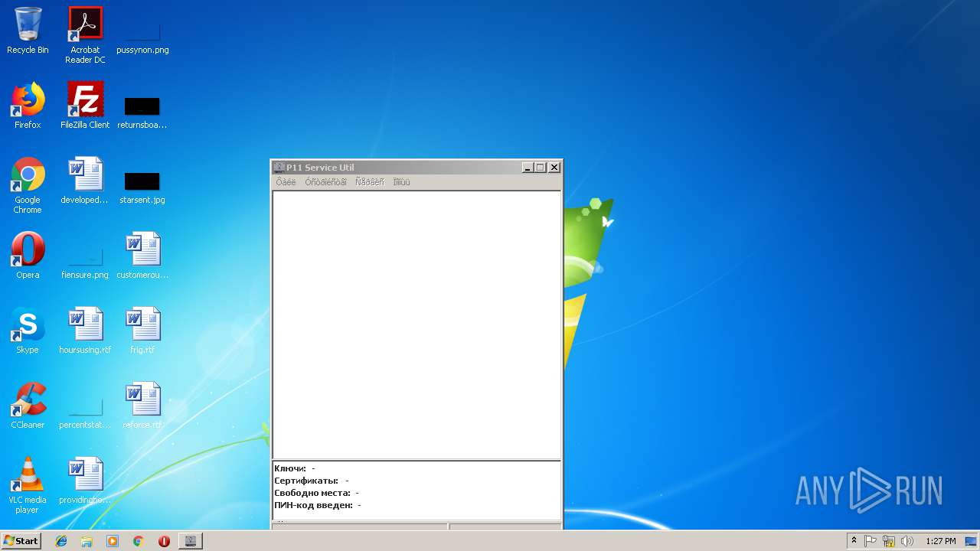Image resolution: width=980 pixels, height=551 pixels.
Task: Select the Recycle Bin desktop icon
Action: pyautogui.click(x=28, y=31)
